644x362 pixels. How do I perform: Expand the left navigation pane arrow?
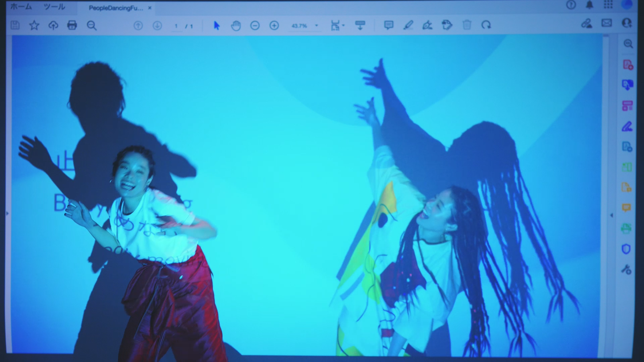(7, 213)
